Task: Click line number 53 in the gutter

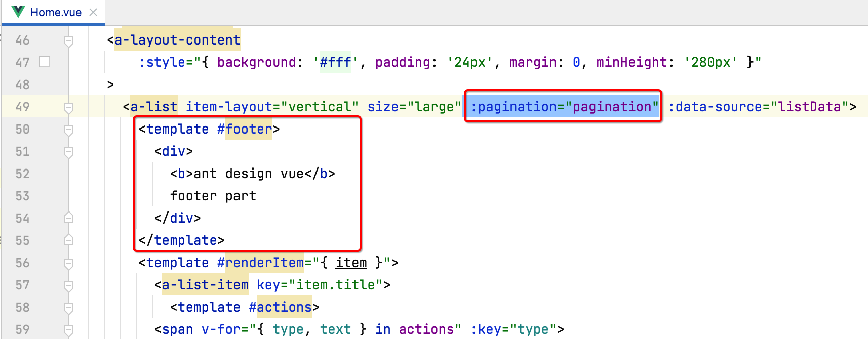Action: pos(22,196)
